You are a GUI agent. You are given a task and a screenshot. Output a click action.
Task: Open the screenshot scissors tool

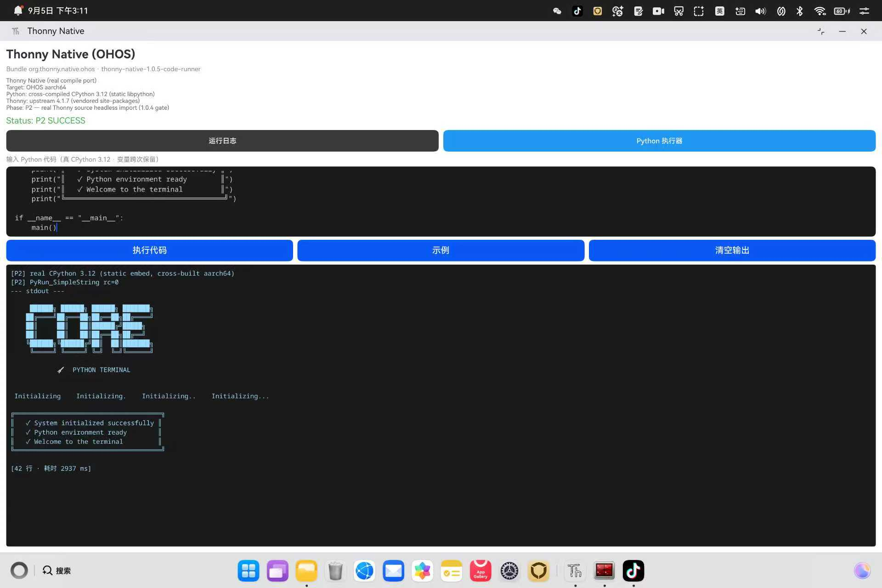(678, 11)
